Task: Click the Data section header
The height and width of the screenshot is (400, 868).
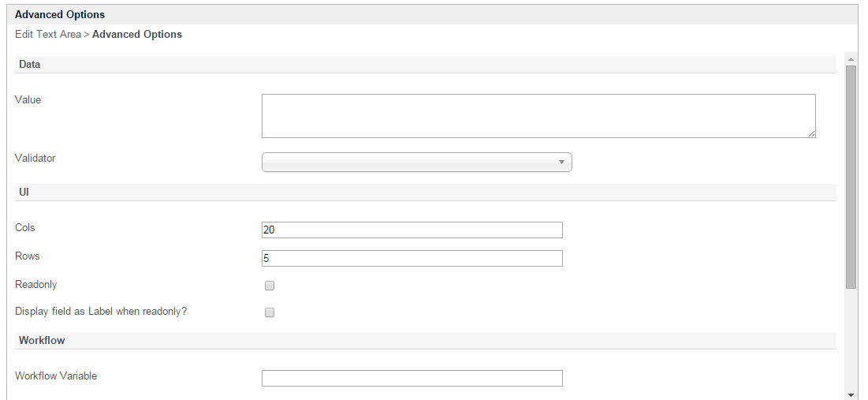Action: tap(30, 64)
